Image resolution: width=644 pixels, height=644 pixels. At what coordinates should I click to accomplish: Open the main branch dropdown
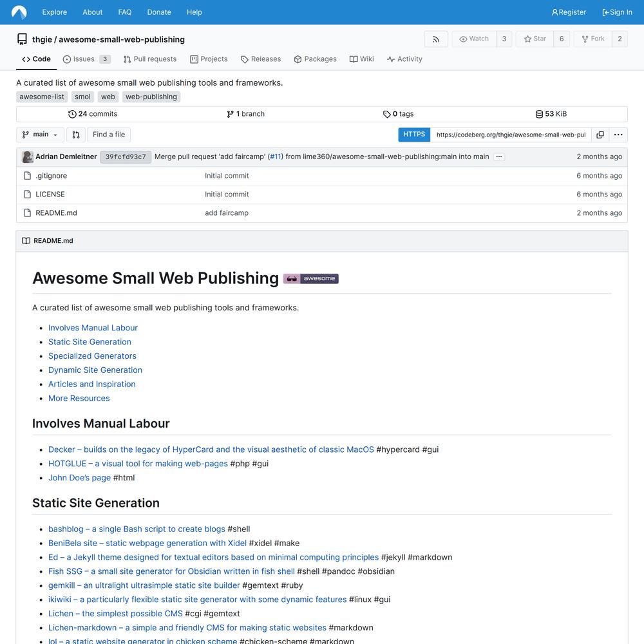click(x=40, y=135)
